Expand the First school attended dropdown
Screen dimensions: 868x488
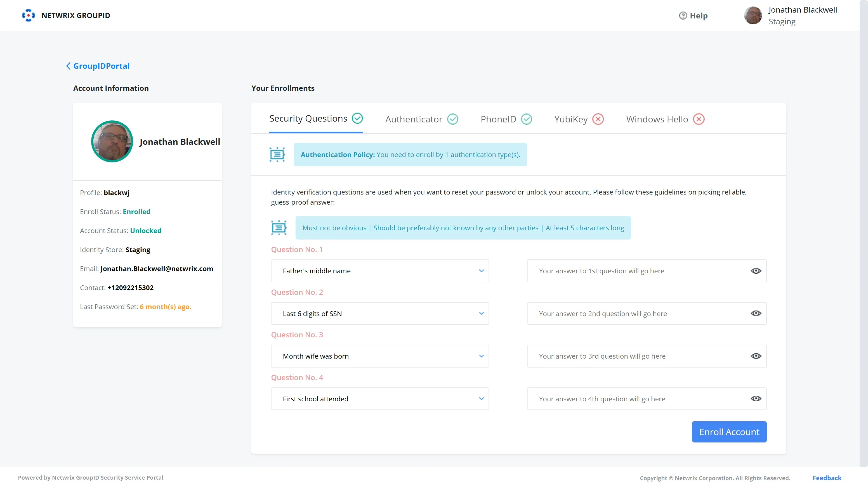380,398
